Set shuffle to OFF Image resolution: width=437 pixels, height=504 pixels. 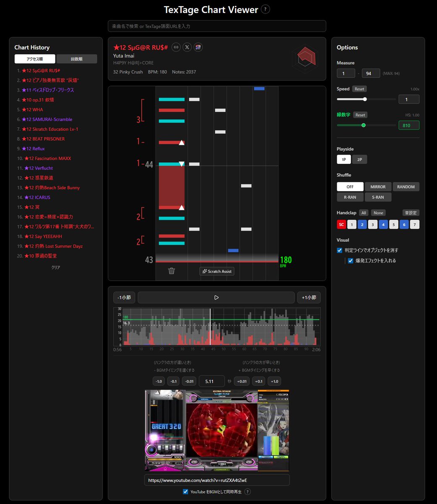pos(350,187)
